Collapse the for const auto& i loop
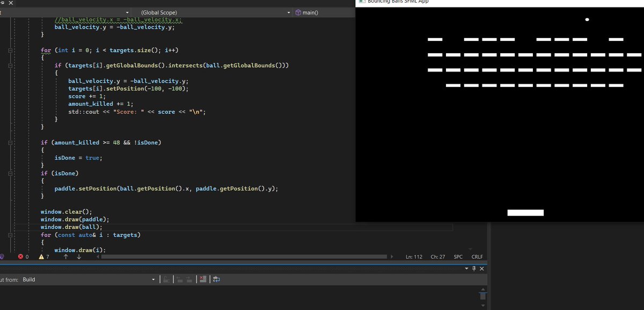The width and height of the screenshot is (644, 310). (x=11, y=235)
